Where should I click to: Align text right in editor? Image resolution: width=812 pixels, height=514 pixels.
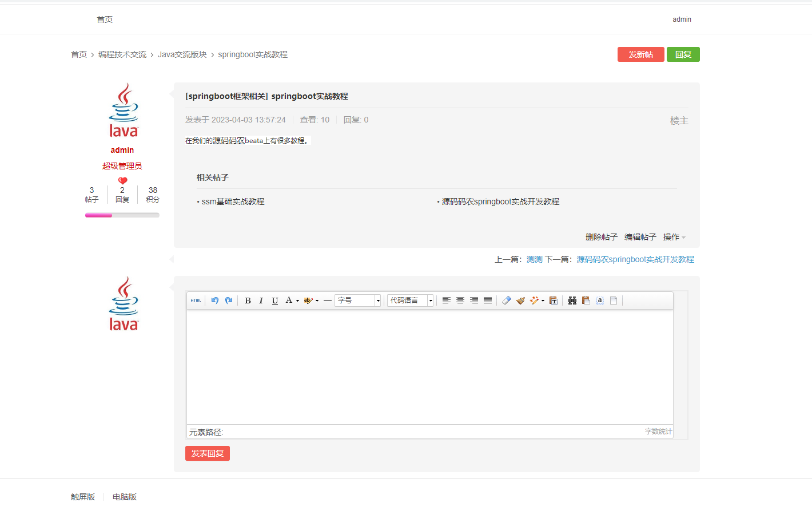point(474,301)
